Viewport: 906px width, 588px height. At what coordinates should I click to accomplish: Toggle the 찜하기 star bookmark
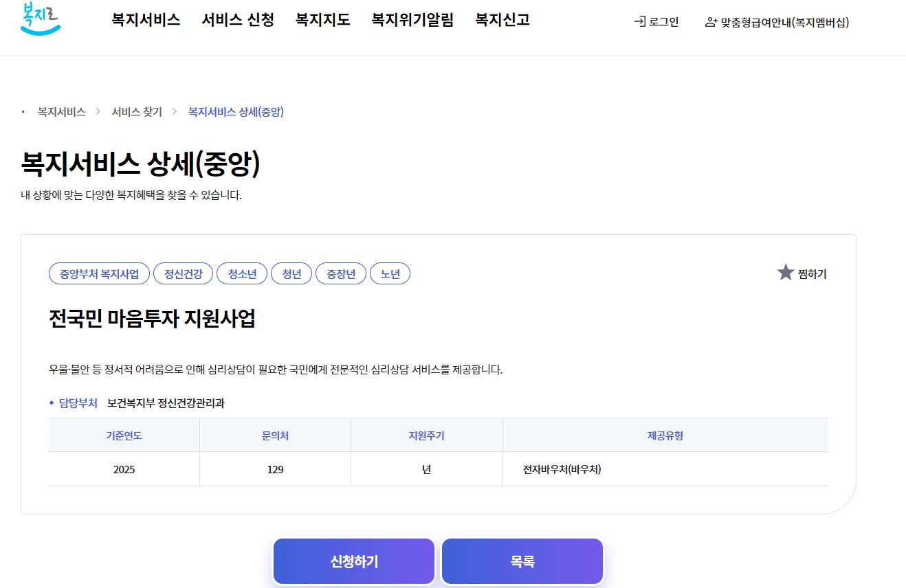784,272
